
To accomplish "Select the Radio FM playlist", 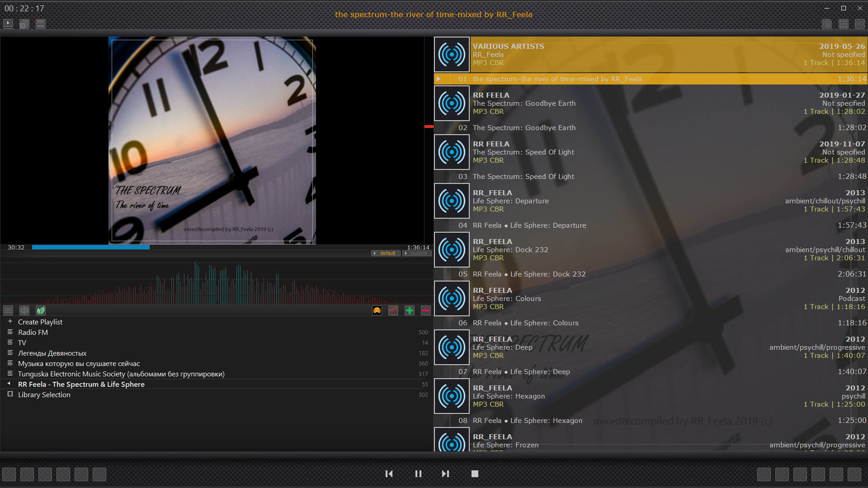I will [33, 332].
